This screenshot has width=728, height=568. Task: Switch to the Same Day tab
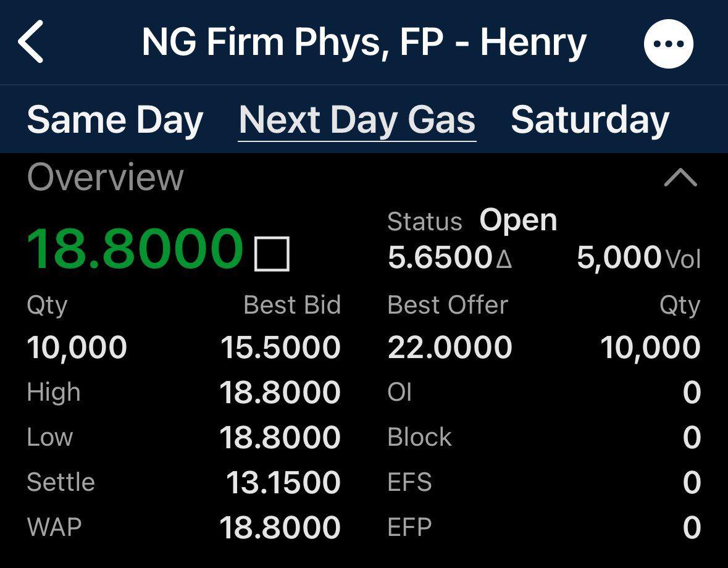tap(115, 120)
